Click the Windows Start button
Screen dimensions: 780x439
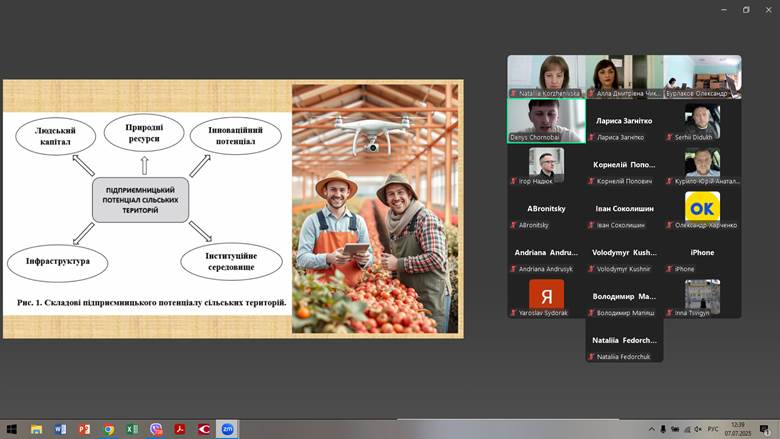point(11,429)
